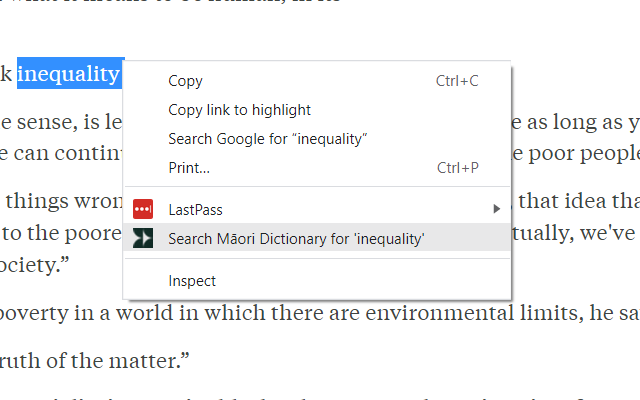The image size is (640, 400).
Task: Search Māori Dictionary for 'inequality'
Action: tap(297, 238)
